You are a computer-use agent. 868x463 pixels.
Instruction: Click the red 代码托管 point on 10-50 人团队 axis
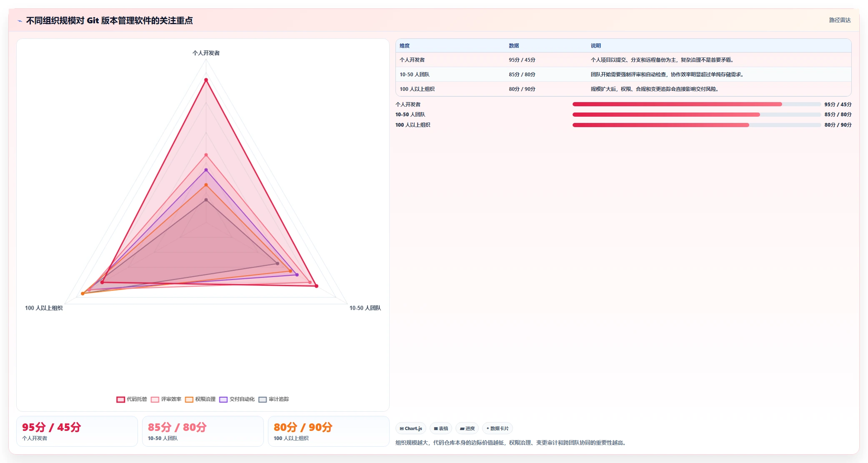tap(316, 286)
